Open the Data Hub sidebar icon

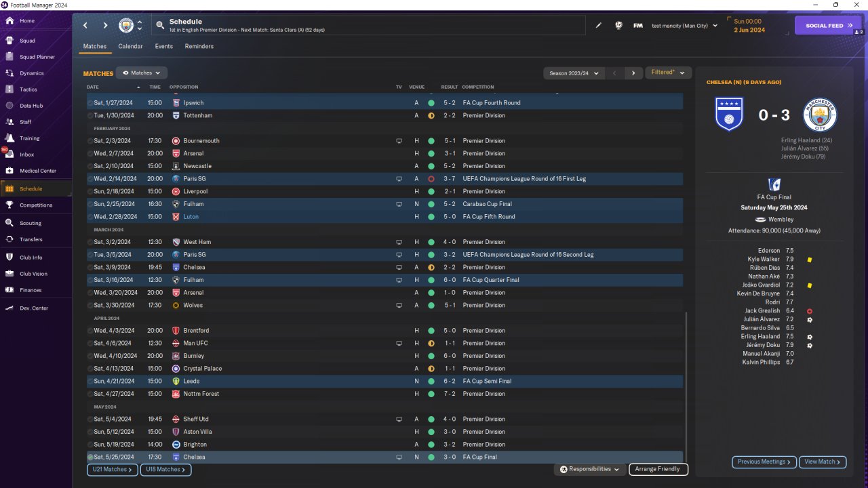(9, 106)
